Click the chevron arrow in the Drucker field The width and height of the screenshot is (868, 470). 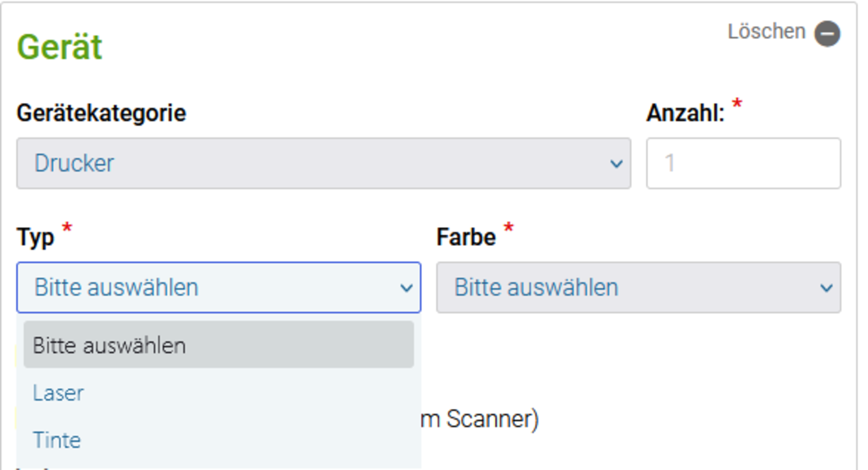point(616,164)
